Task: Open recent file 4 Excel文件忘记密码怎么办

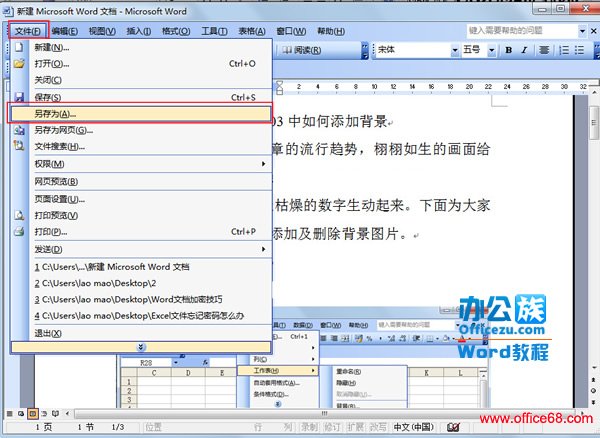Action: [141, 316]
